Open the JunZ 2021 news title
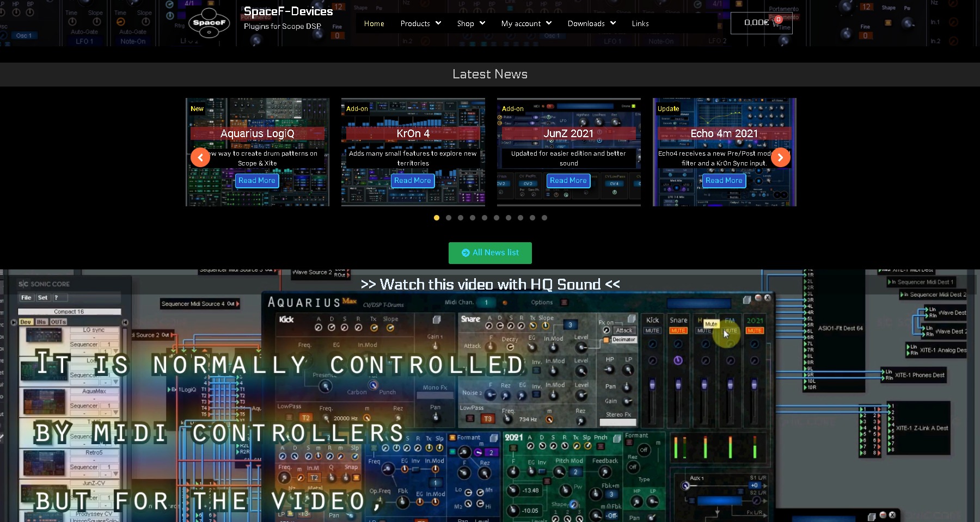Screen dimensions: 980x522 pyautogui.click(x=568, y=133)
